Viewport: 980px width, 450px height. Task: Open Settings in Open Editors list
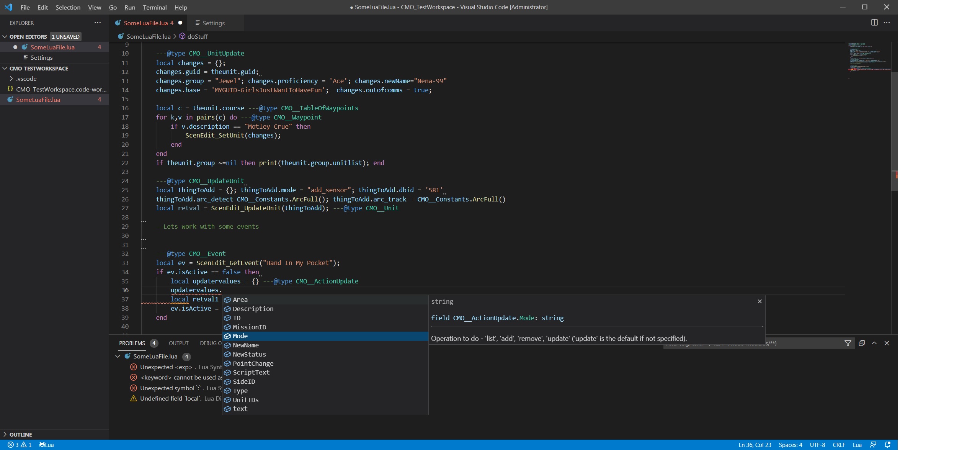(54, 57)
